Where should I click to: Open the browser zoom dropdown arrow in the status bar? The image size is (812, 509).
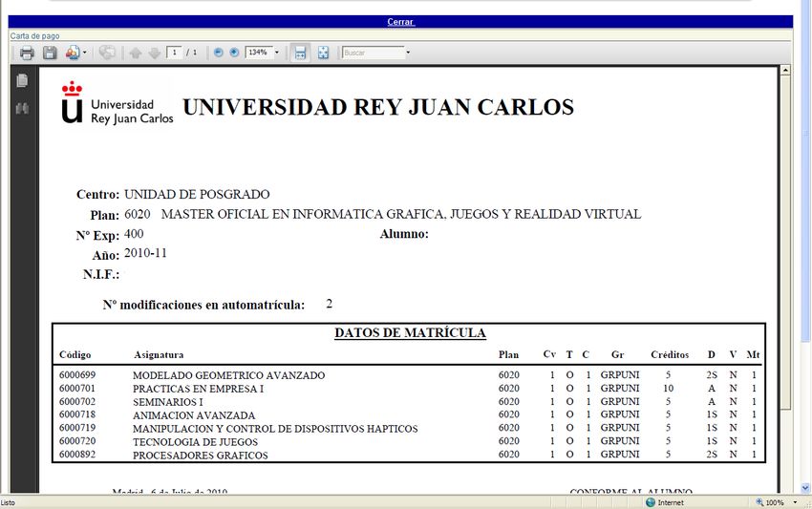point(796,502)
